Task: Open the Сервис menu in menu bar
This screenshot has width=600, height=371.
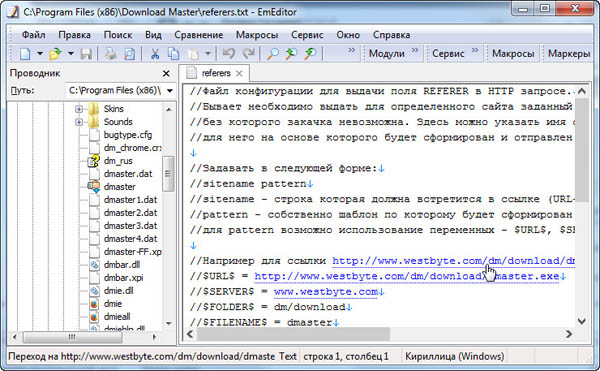Action: 307,35
